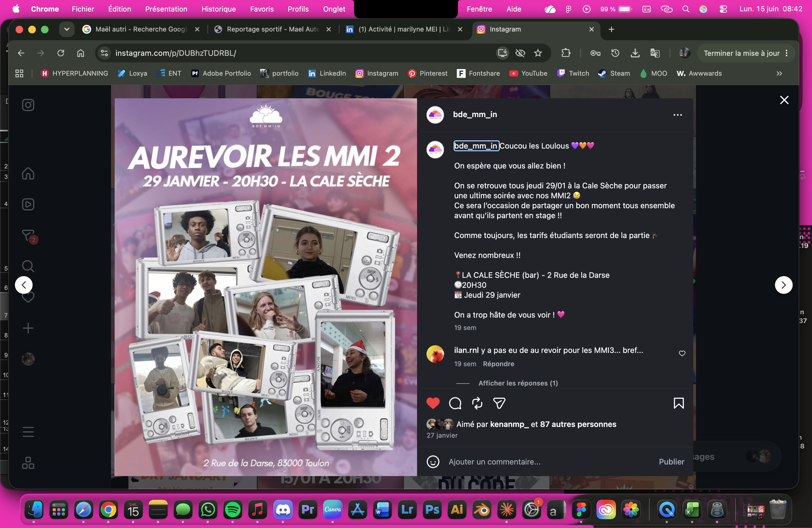Click the Ajouter un commentaire field

point(549,462)
